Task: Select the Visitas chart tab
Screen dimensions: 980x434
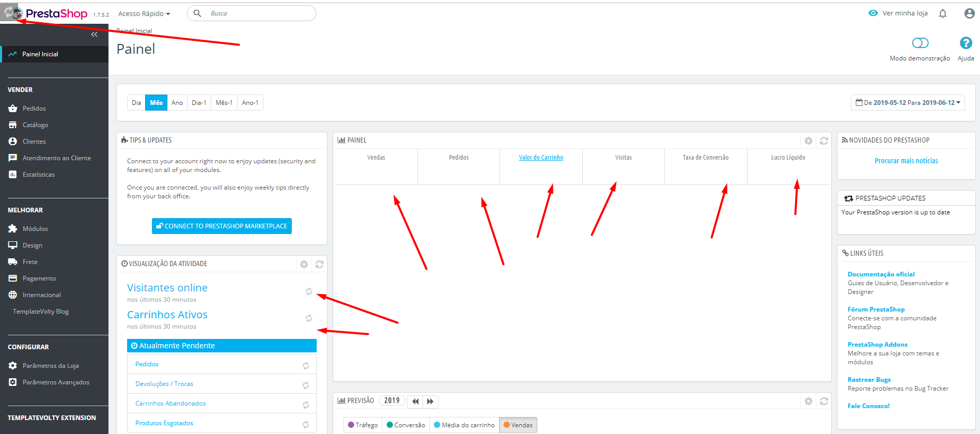Action: click(624, 166)
